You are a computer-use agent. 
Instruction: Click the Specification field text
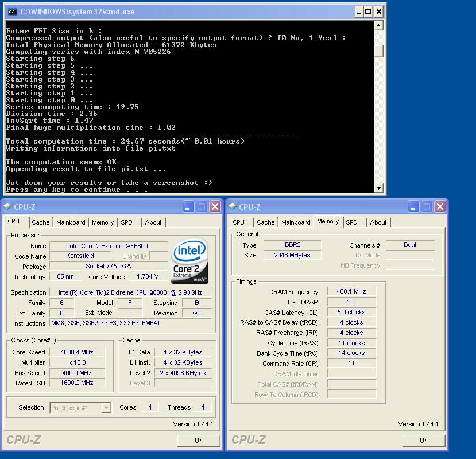click(x=130, y=292)
